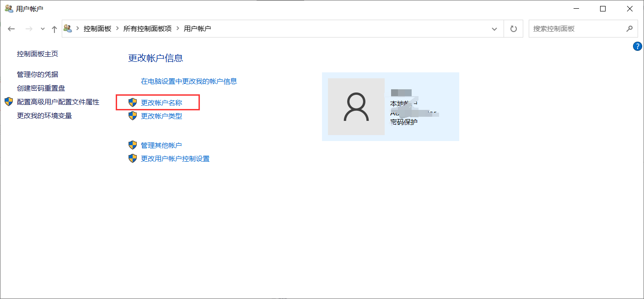644x299 pixels.
Task: Click the UAC shield beside 更改帐户名称
Action: pos(133,103)
